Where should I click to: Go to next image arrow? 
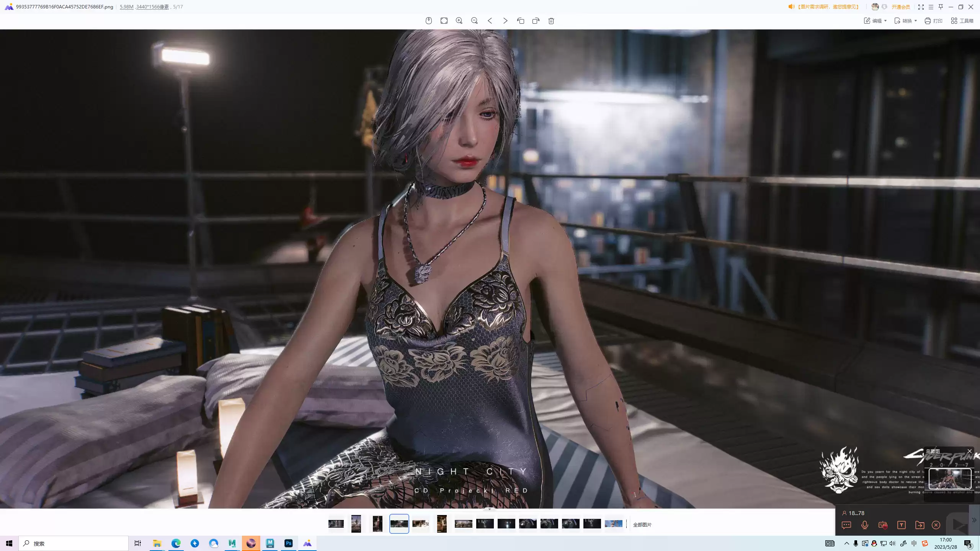click(505, 21)
